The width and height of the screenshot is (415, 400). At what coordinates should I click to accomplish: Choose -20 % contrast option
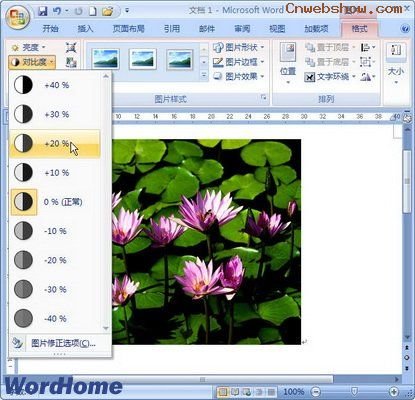55,260
